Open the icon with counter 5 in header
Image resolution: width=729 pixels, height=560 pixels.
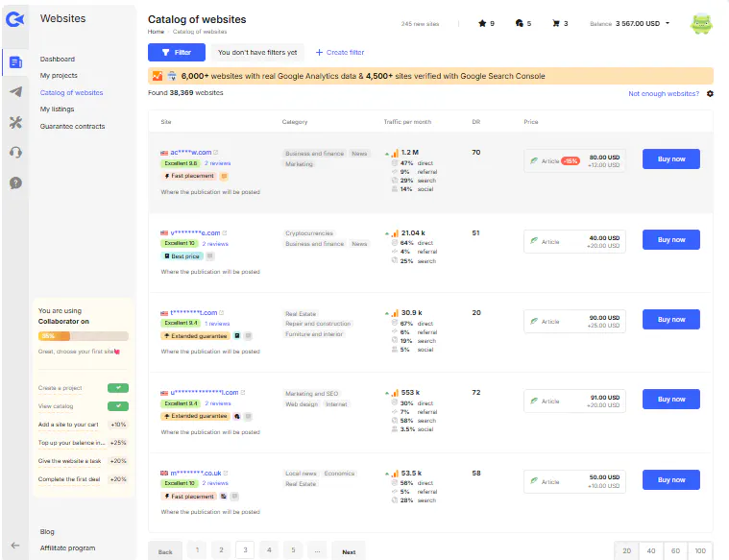(x=520, y=23)
